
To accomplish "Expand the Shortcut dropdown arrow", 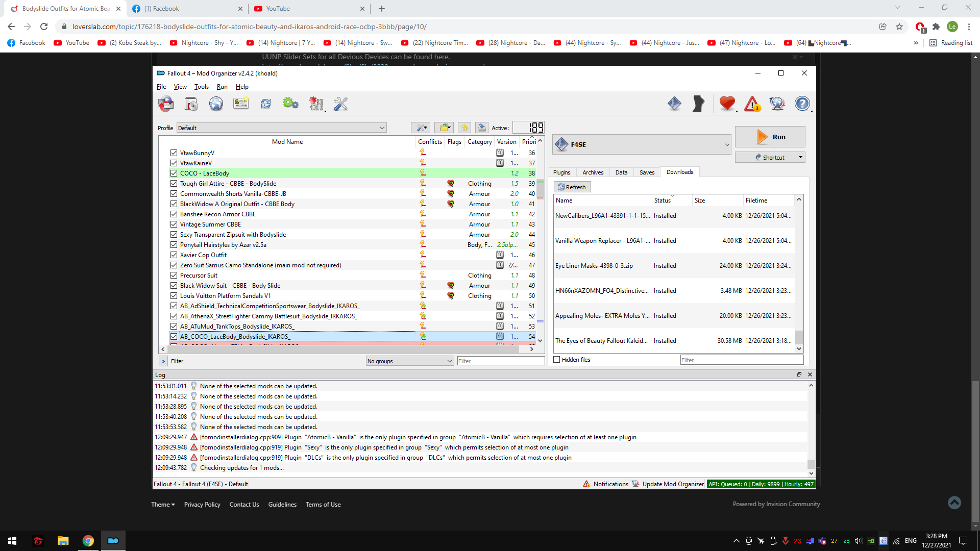I will [800, 157].
